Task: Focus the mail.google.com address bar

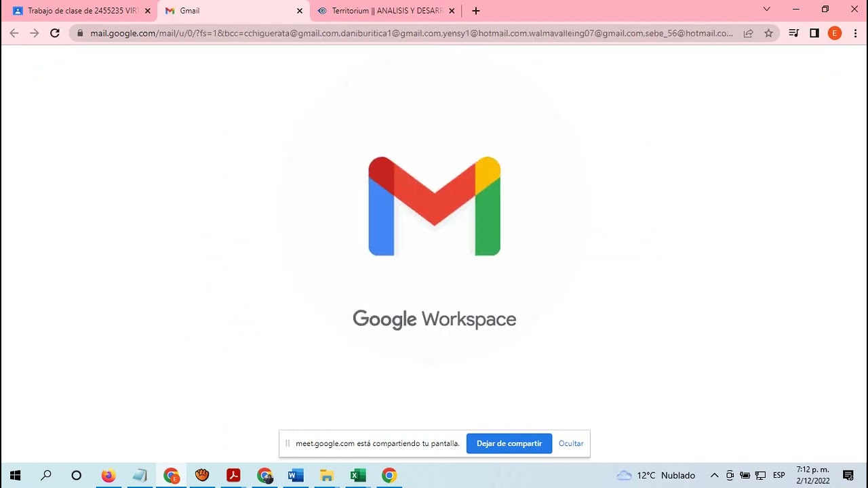Action: point(412,33)
